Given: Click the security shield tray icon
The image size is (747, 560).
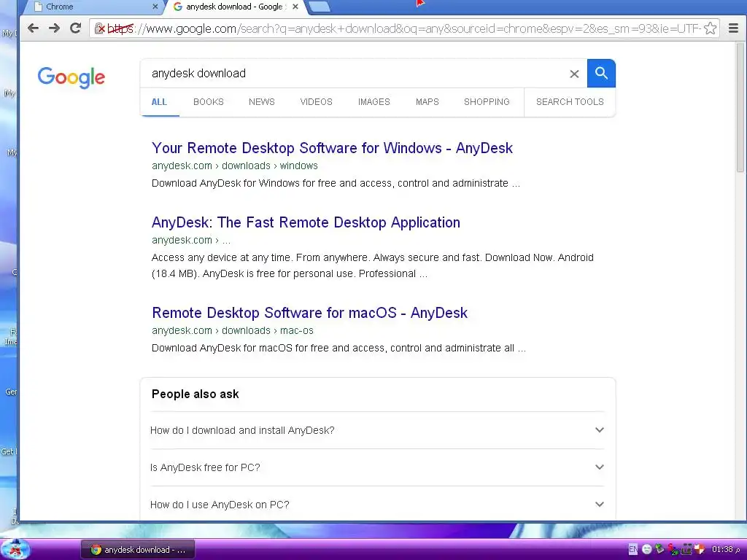Looking at the screenshot, I should pos(700,550).
